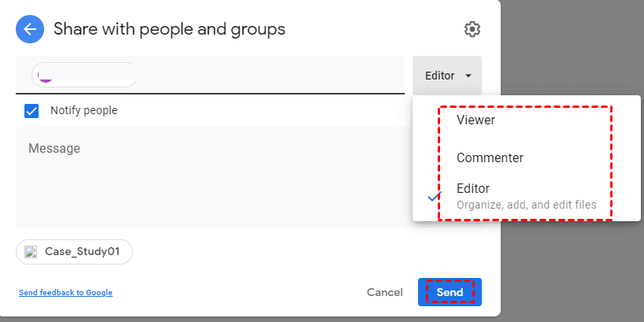644x322 pixels.
Task: Click the Notify people label
Action: [83, 111]
